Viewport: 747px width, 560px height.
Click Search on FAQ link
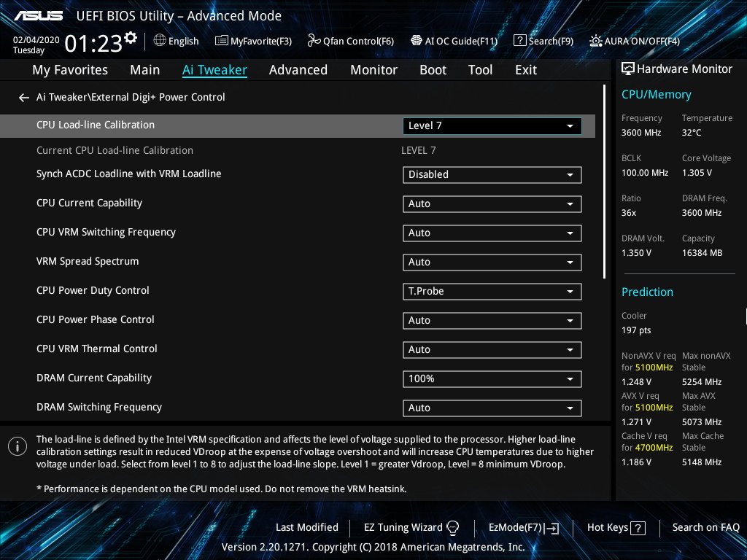[705, 528]
